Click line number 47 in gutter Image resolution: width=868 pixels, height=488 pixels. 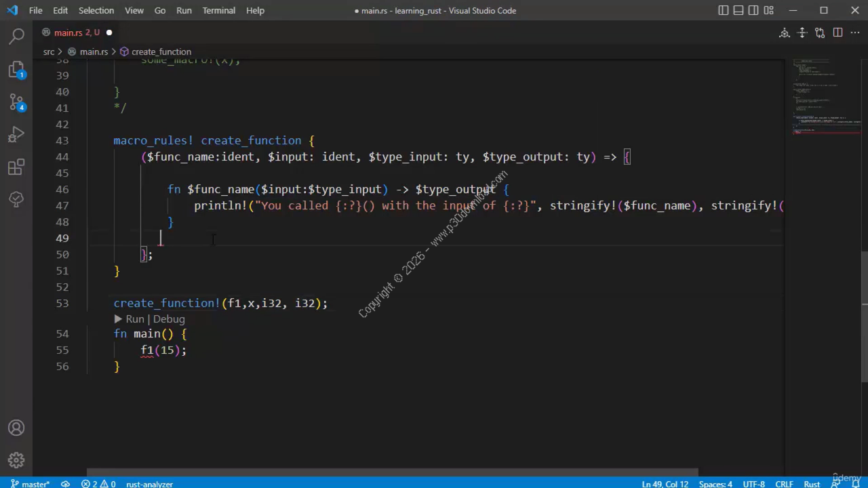coord(62,206)
